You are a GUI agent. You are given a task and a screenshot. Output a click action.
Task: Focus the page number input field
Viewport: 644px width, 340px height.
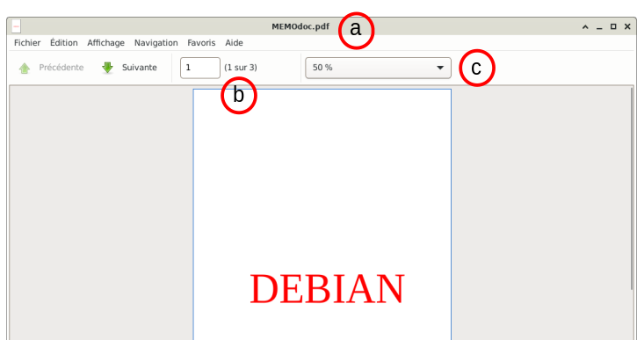click(x=200, y=68)
